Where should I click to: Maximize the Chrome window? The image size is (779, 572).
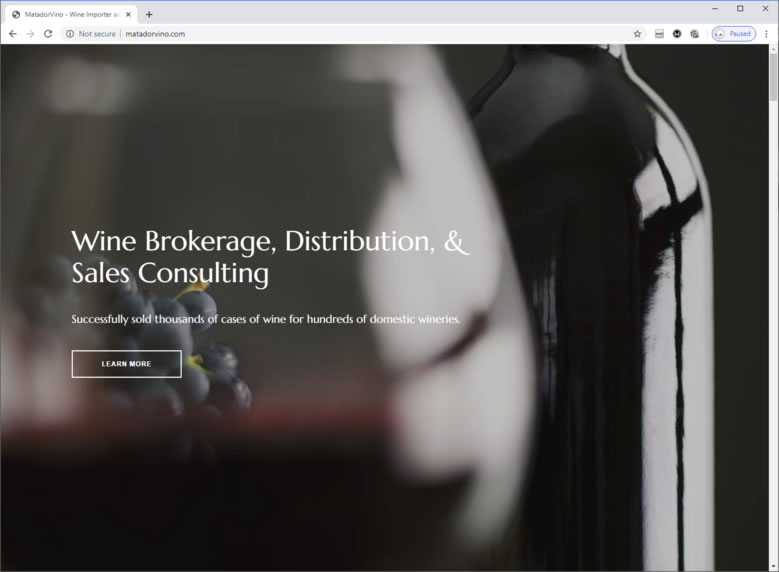tap(740, 8)
